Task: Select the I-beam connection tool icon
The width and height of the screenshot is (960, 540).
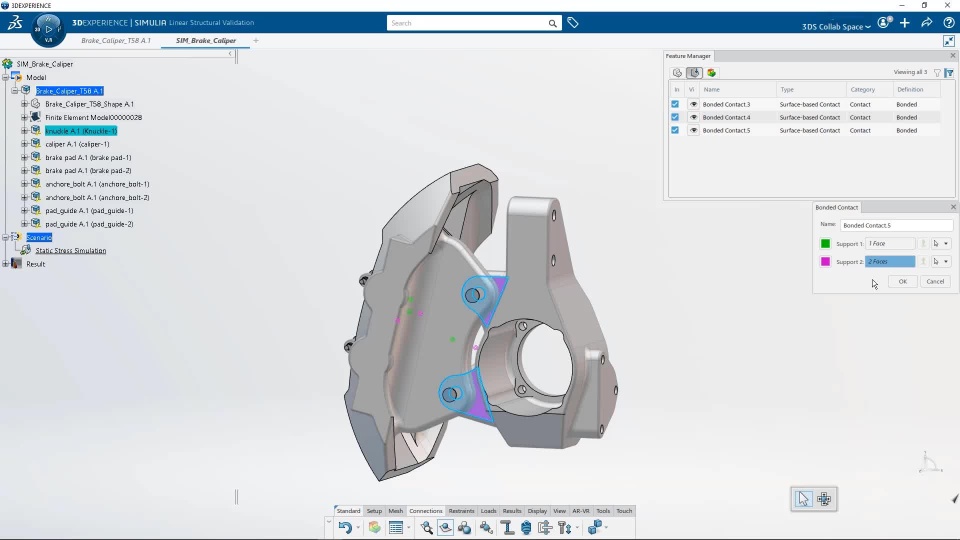Action: 507,527
